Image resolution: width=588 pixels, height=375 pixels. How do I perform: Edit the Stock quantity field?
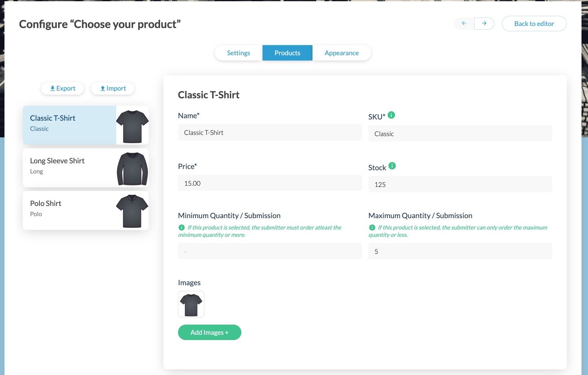click(460, 184)
